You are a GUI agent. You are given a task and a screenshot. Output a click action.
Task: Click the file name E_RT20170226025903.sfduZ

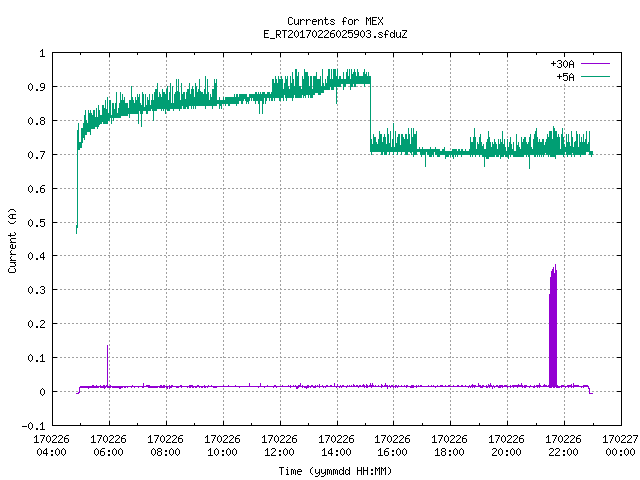335,34
